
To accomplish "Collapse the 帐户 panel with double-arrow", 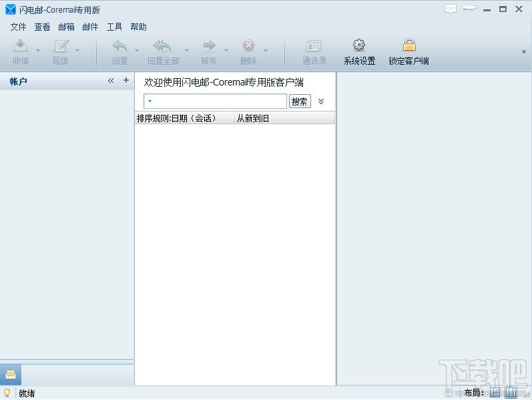I will pos(111,81).
